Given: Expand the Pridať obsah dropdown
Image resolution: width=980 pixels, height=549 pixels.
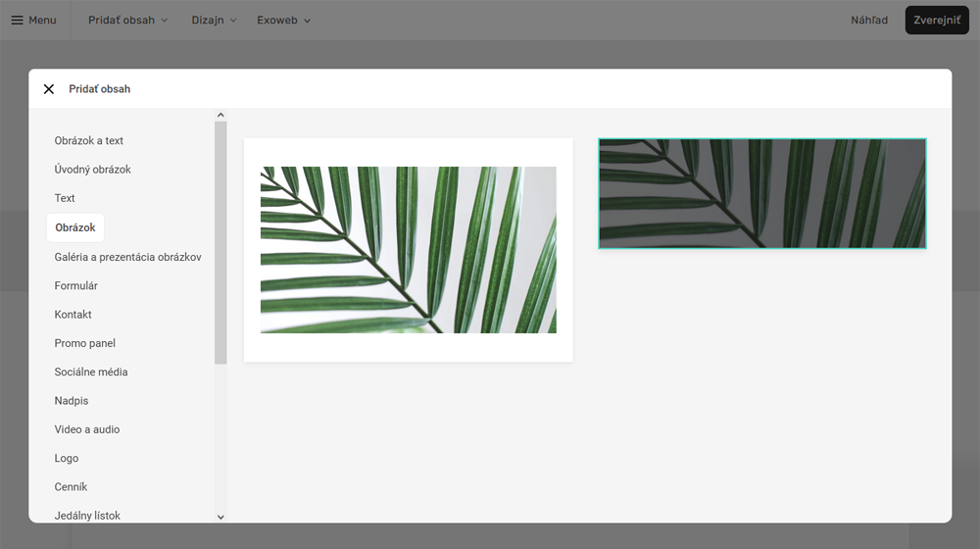Looking at the screenshot, I should (x=128, y=20).
